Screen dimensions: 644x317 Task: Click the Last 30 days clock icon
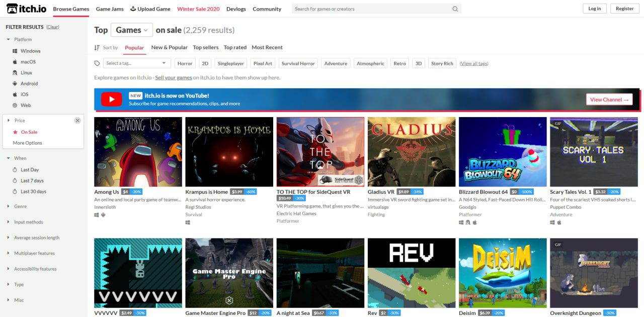15,191
